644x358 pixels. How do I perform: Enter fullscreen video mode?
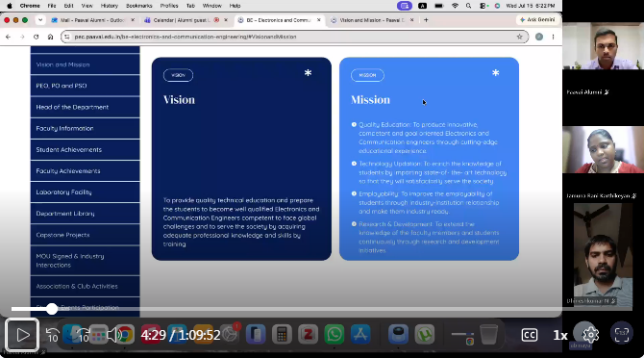621,335
